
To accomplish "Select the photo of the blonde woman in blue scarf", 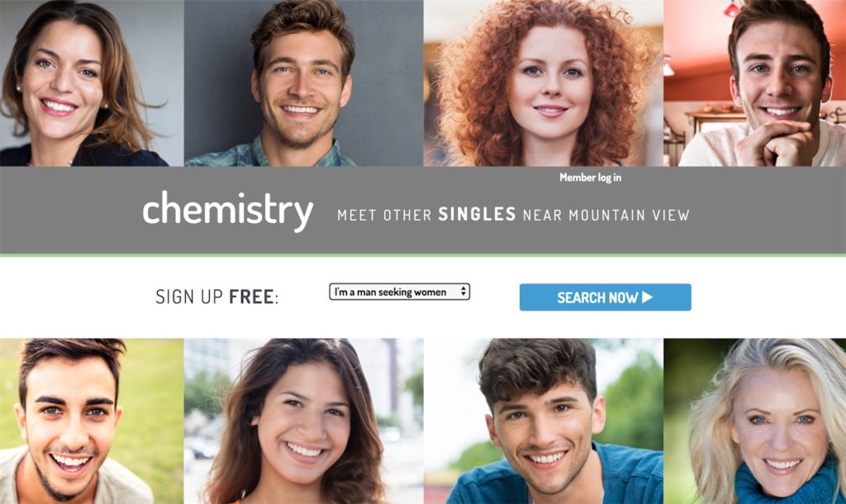I will tap(755, 421).
